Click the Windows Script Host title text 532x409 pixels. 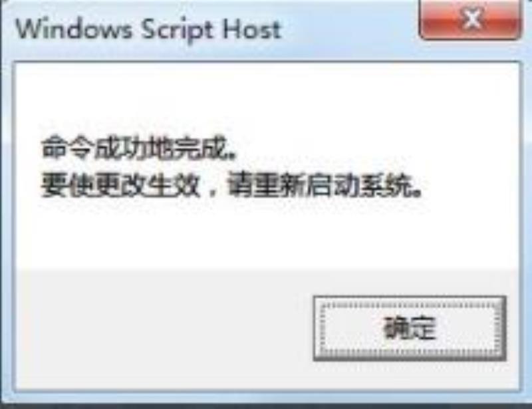148,29
